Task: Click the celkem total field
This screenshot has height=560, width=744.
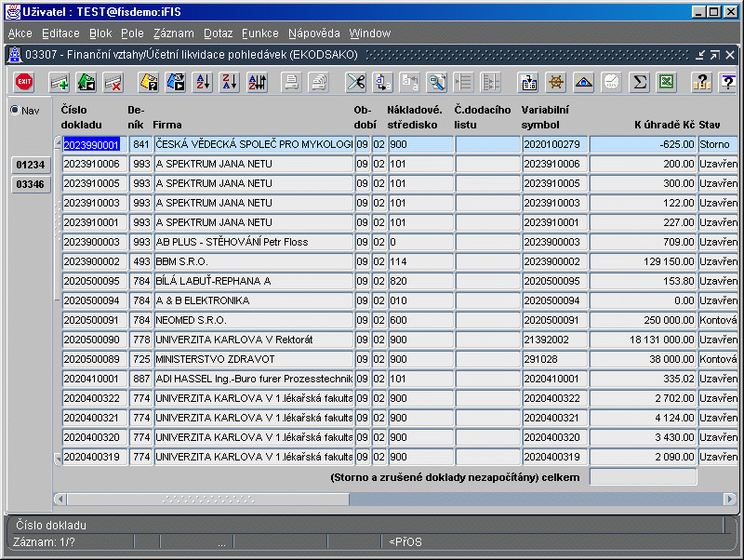Action: click(x=643, y=477)
